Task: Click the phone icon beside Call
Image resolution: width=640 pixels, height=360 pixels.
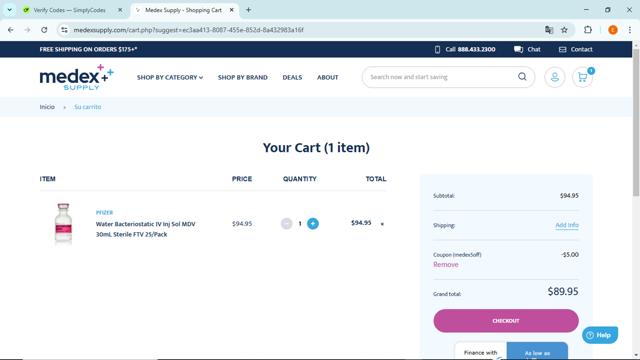Action: click(437, 49)
